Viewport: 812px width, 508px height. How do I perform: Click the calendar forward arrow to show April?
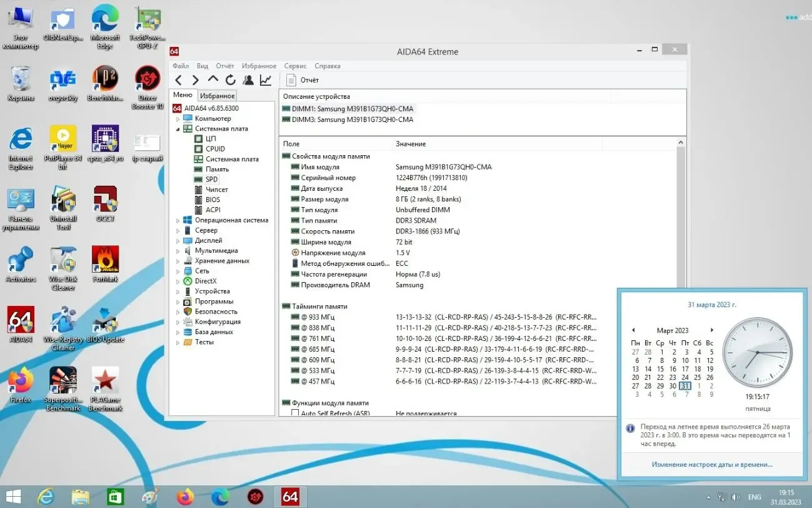712,330
